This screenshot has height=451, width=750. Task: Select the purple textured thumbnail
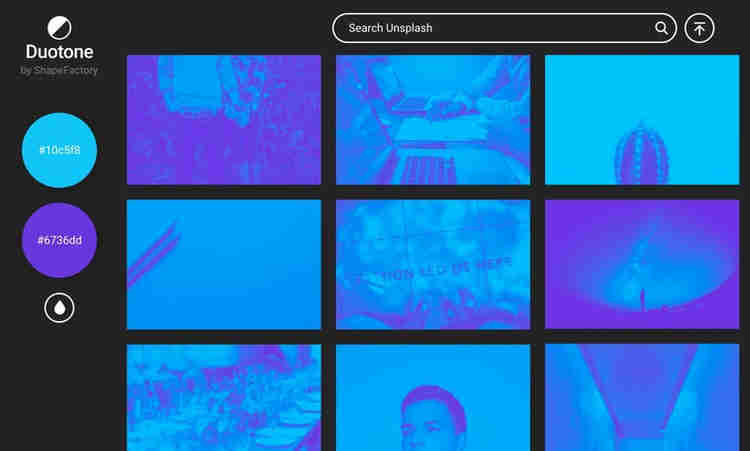[x=224, y=120]
